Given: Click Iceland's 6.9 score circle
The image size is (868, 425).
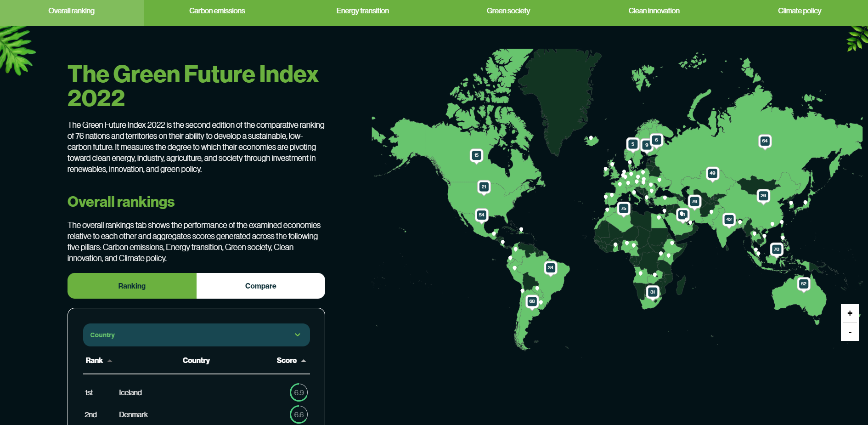Looking at the screenshot, I should point(299,392).
